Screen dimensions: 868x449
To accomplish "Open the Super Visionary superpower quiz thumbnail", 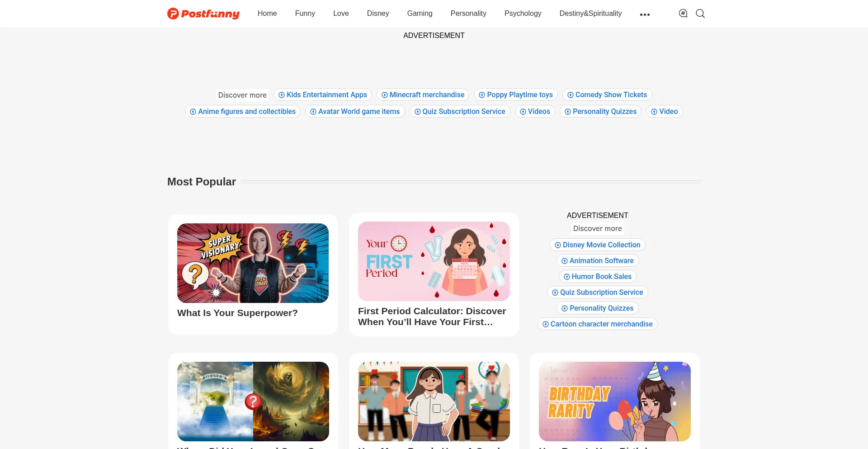I will (253, 263).
